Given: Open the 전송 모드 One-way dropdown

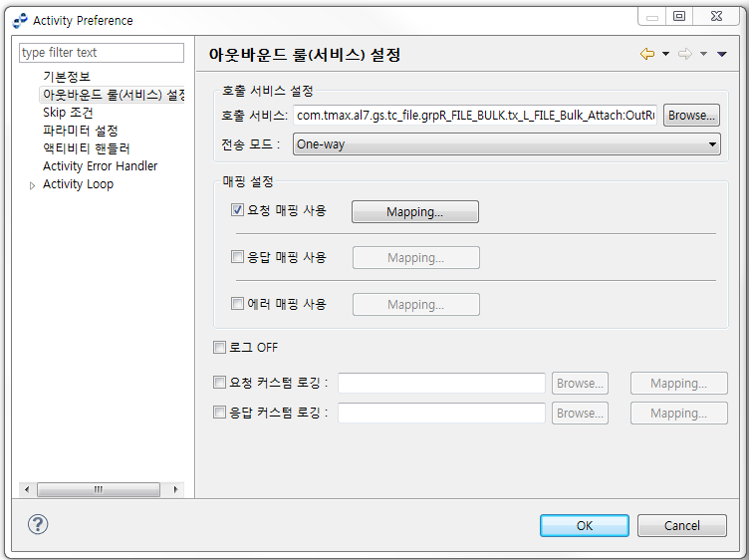Looking at the screenshot, I should tap(506, 144).
